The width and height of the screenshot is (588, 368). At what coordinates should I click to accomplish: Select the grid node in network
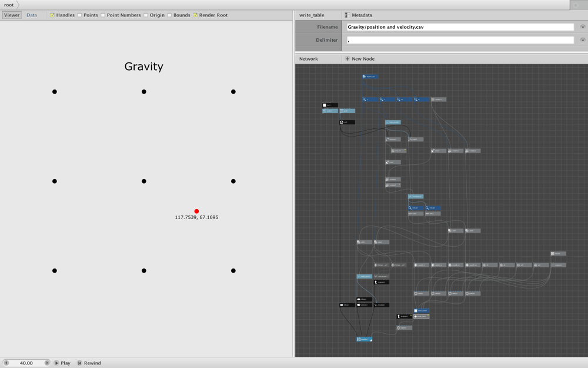pyautogui.click(x=348, y=111)
